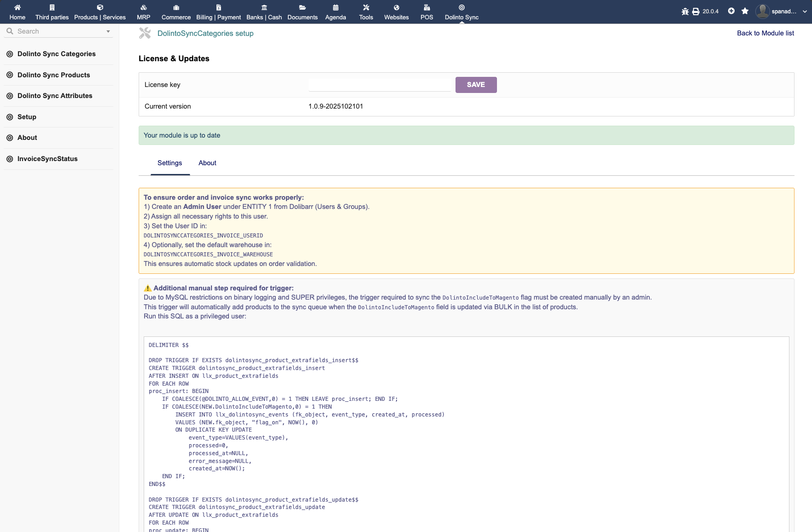Open the Websites globe icon
Viewport: 812px width, 532px height.
tap(397, 7)
